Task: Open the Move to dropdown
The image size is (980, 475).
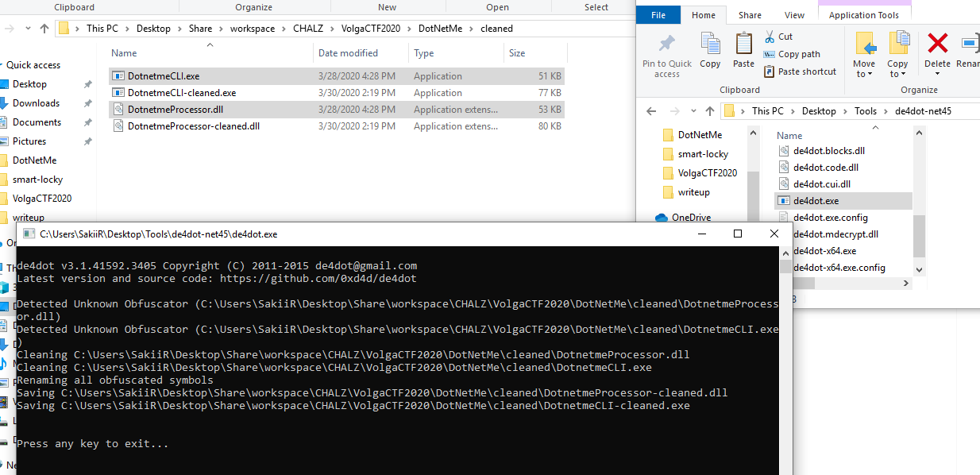Action: point(864,54)
